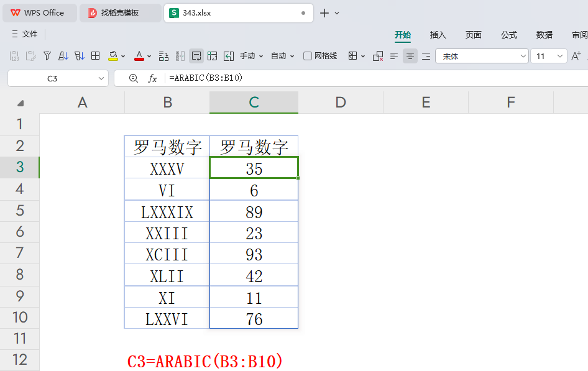Open the 宋体 font name dropdown
The image size is (588, 371).
click(523, 56)
